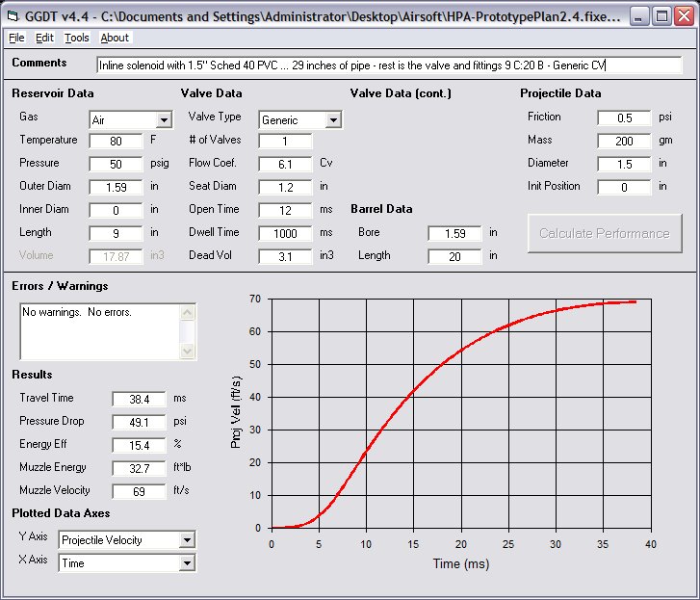Click the Comments text field

389,65
